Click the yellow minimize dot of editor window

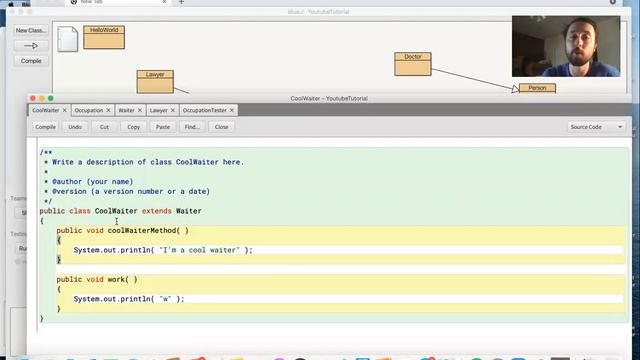click(42, 98)
